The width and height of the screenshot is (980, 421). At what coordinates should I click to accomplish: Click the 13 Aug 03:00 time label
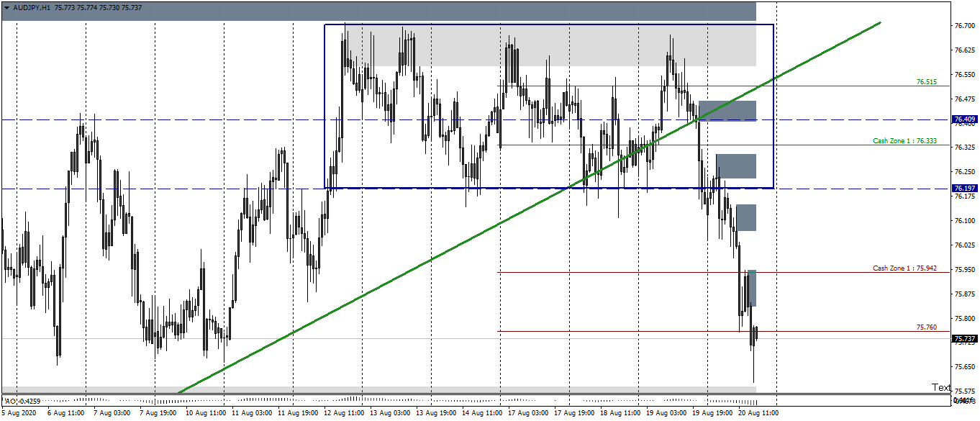click(x=391, y=414)
